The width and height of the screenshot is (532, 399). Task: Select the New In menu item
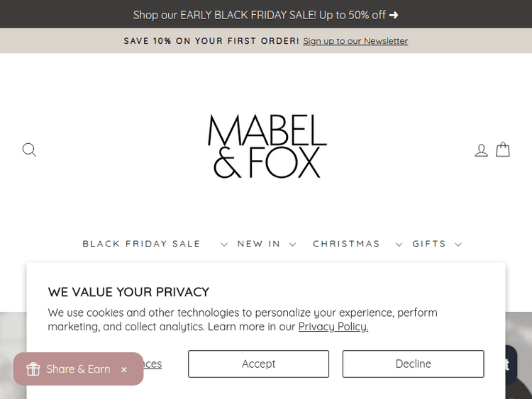pos(259,244)
